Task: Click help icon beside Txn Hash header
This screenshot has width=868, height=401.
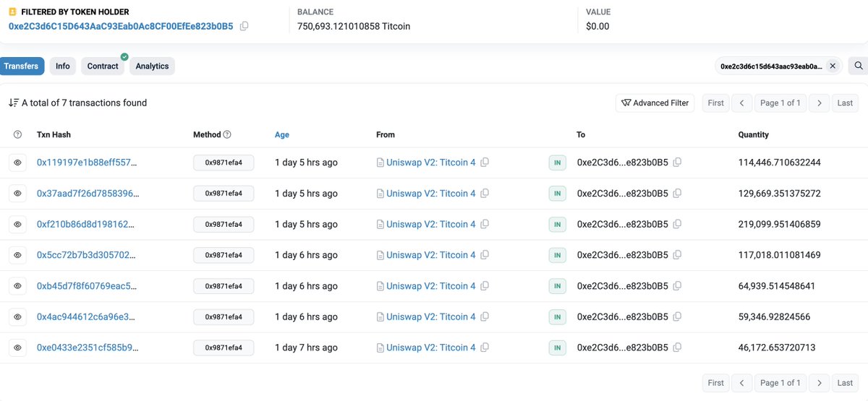Action: pos(18,134)
